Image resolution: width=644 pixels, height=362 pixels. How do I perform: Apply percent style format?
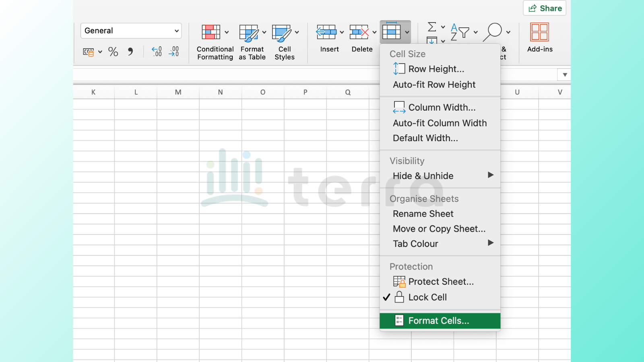[x=113, y=52]
